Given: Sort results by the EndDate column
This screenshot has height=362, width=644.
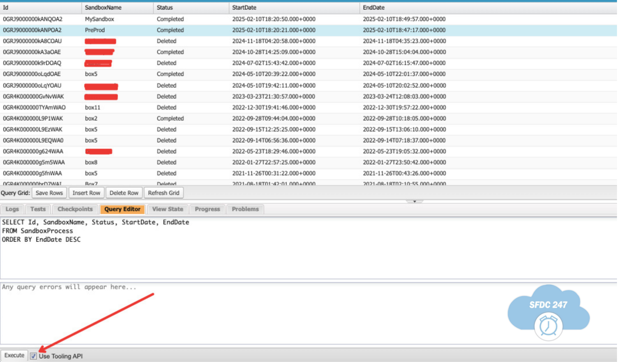Looking at the screenshot, I should 374,7.
